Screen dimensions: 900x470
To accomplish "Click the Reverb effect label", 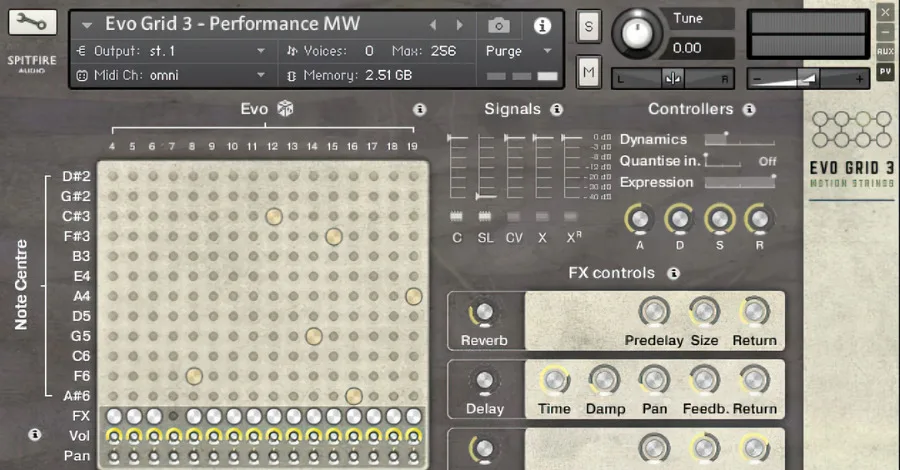I will pos(484,340).
